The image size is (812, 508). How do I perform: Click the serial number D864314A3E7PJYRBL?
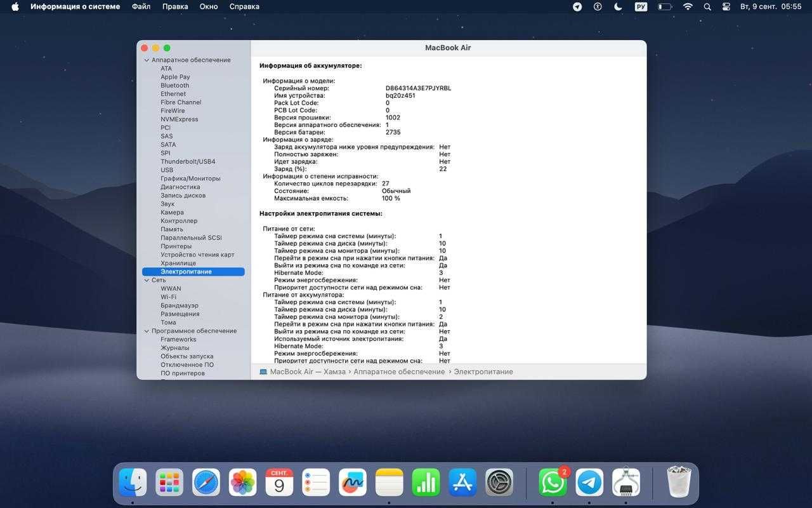[418, 88]
